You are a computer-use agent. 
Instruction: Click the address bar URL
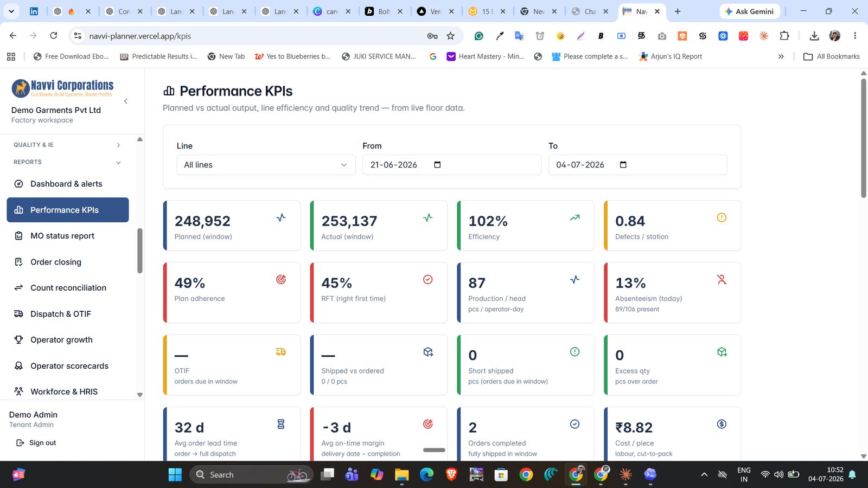140,36
